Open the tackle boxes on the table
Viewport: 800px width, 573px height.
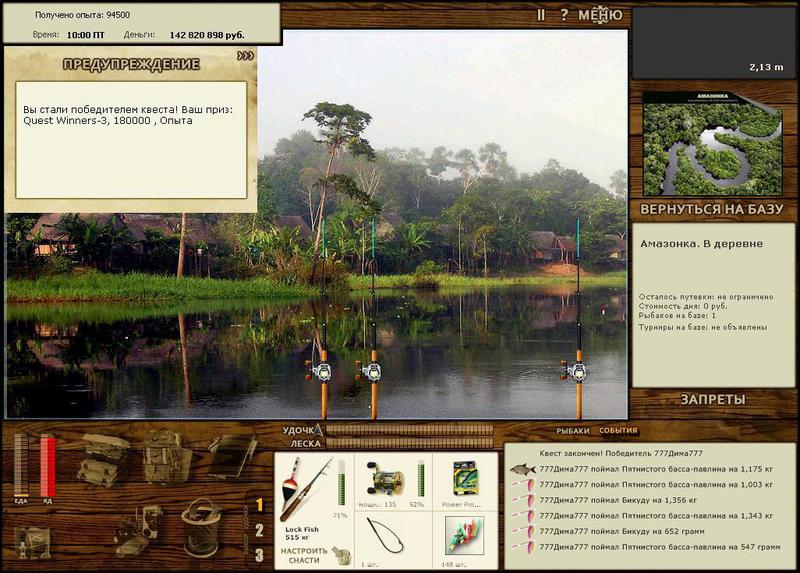pos(103,459)
